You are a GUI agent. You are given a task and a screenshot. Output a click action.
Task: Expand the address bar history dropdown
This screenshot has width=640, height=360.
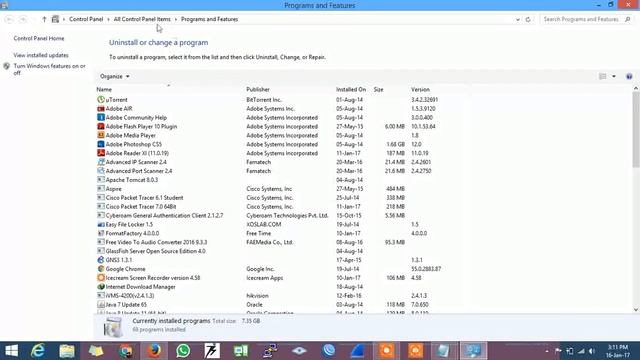click(x=518, y=19)
